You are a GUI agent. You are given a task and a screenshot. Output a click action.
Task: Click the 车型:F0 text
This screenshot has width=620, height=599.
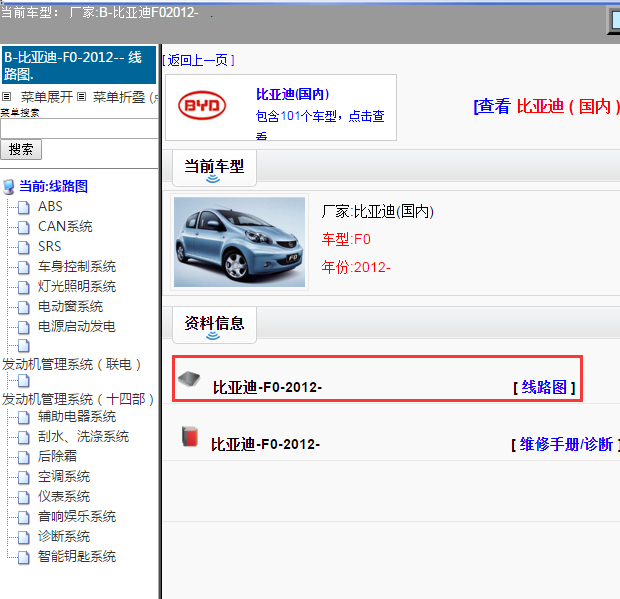[346, 240]
